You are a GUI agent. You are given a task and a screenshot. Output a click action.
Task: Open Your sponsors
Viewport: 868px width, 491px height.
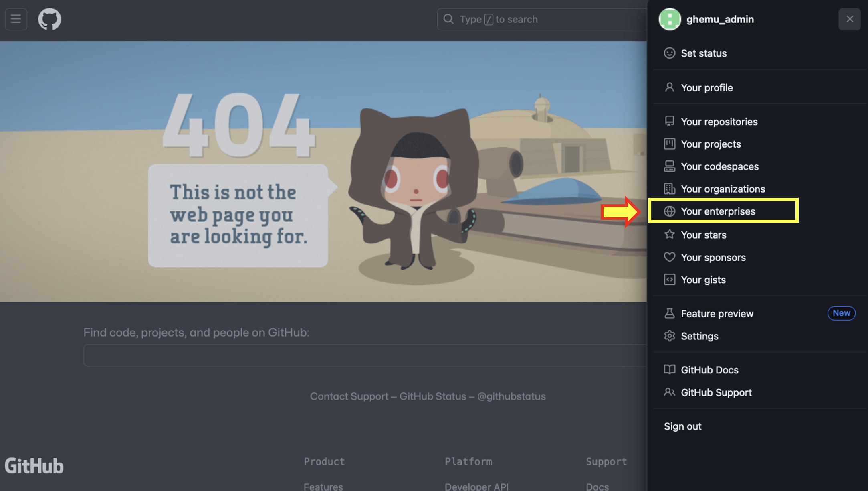pos(757,257)
